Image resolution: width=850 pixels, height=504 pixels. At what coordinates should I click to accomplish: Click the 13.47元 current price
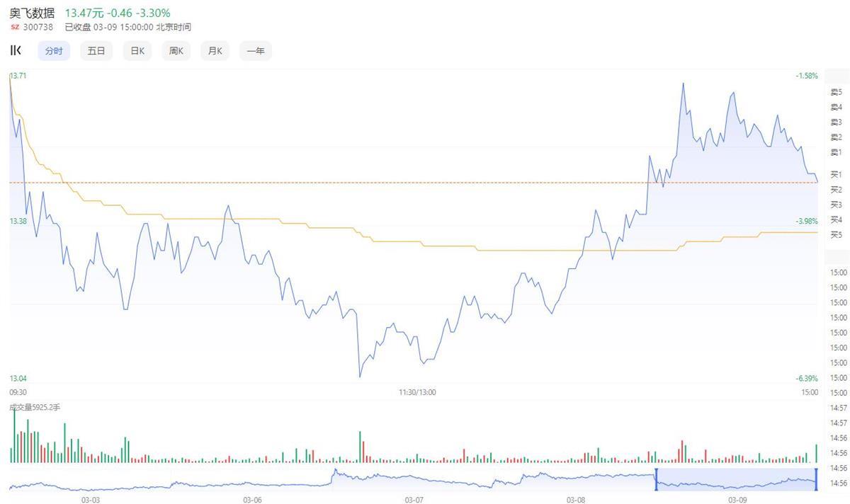[84, 13]
